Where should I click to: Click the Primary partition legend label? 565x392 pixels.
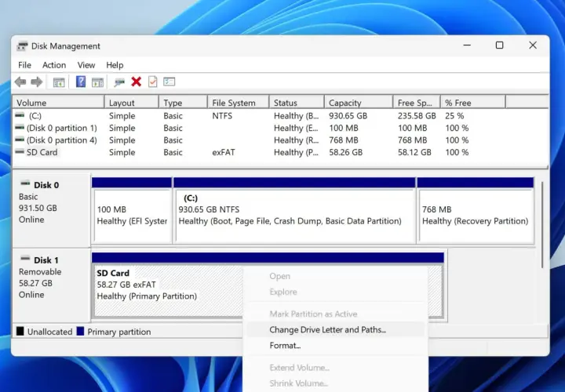click(x=119, y=332)
